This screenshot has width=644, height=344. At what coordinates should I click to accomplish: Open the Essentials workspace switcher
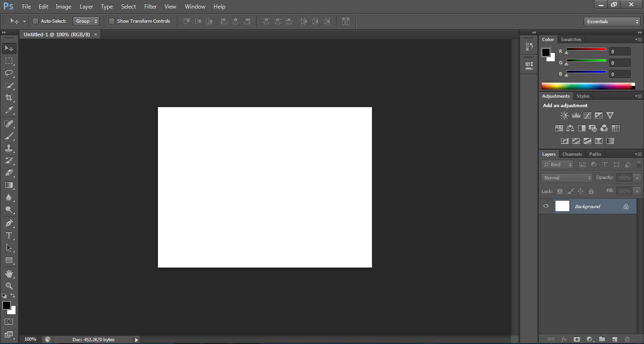click(x=611, y=21)
